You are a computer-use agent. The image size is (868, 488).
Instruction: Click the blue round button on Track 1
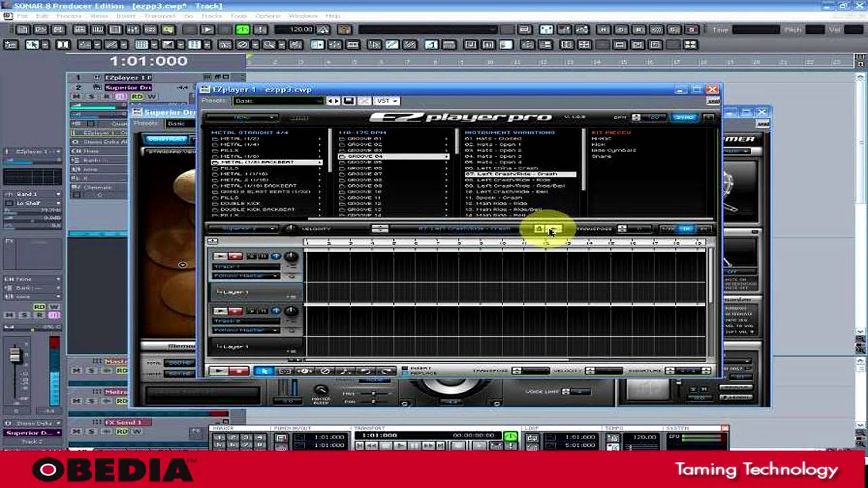(276, 256)
